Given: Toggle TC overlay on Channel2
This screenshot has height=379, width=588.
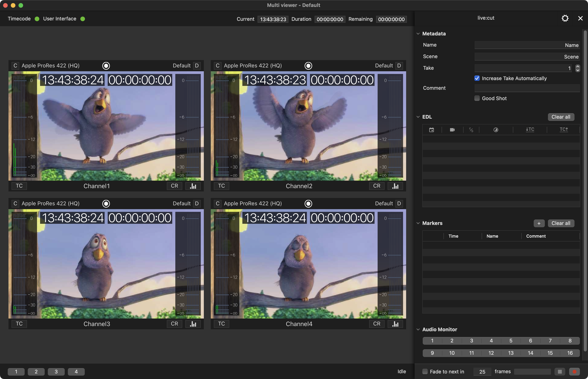Looking at the screenshot, I should coord(222,186).
